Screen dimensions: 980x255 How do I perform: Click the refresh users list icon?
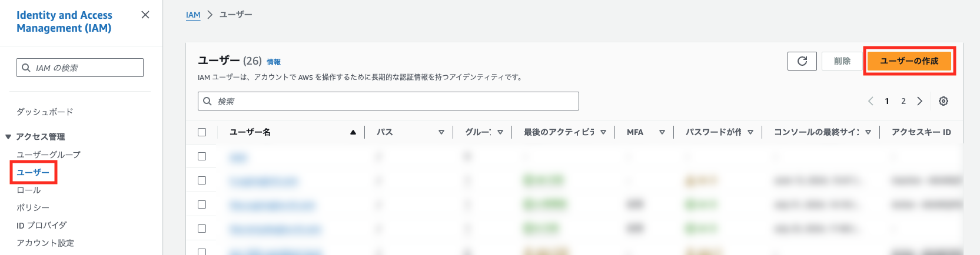[x=802, y=61]
